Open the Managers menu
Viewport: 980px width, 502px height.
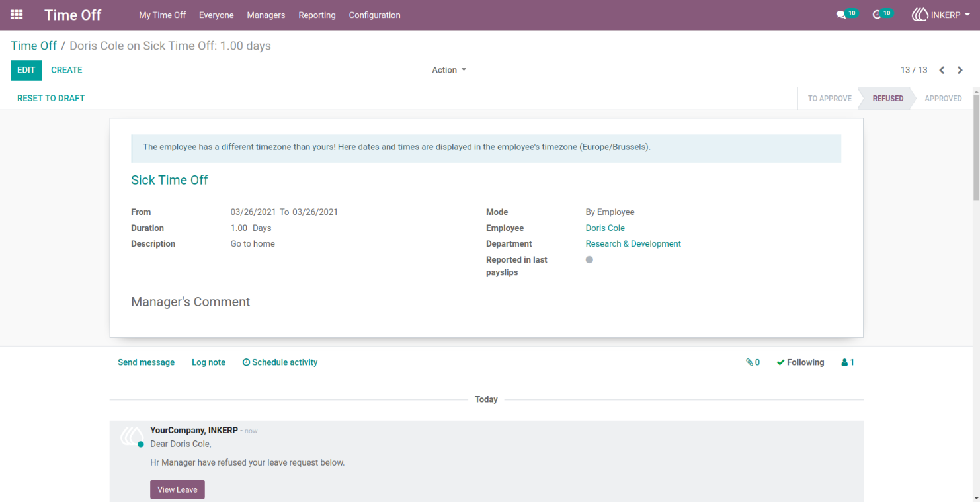[x=266, y=15]
